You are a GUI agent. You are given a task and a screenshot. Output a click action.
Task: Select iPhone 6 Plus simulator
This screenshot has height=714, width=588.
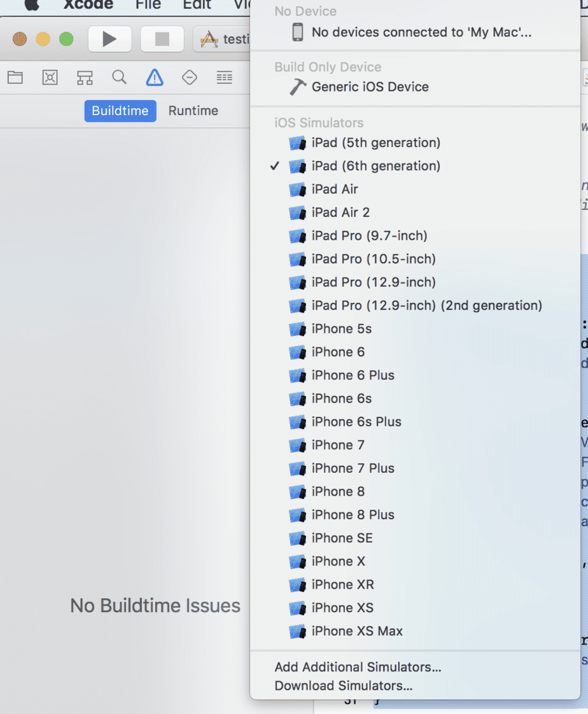415,375
